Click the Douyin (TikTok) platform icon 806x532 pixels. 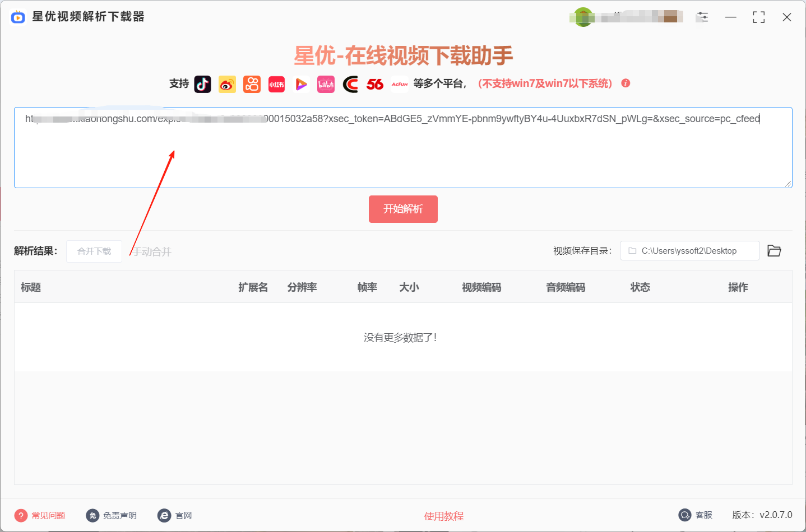[x=202, y=84]
